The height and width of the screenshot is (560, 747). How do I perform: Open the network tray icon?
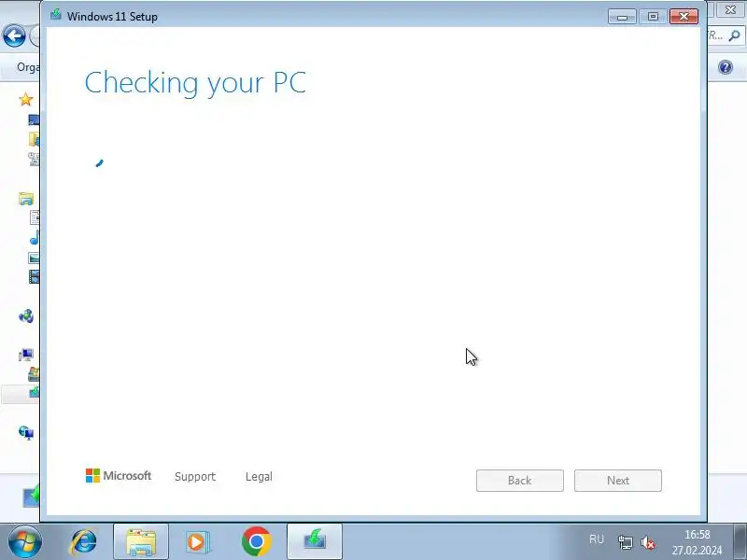[x=625, y=542]
